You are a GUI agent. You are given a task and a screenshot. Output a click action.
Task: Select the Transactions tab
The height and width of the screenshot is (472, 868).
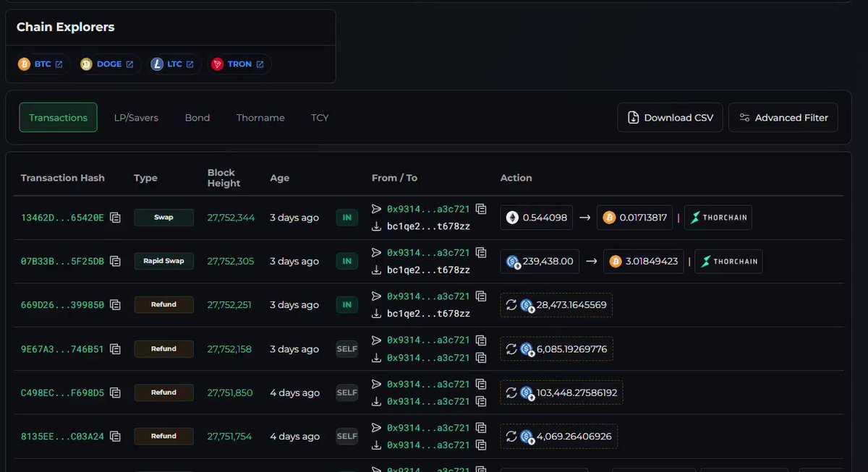point(58,118)
